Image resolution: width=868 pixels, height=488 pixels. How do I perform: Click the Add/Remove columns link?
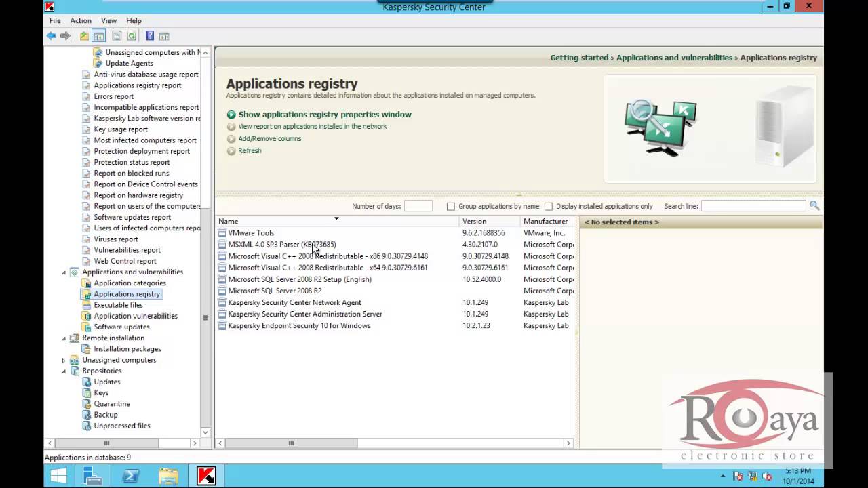[270, 139]
